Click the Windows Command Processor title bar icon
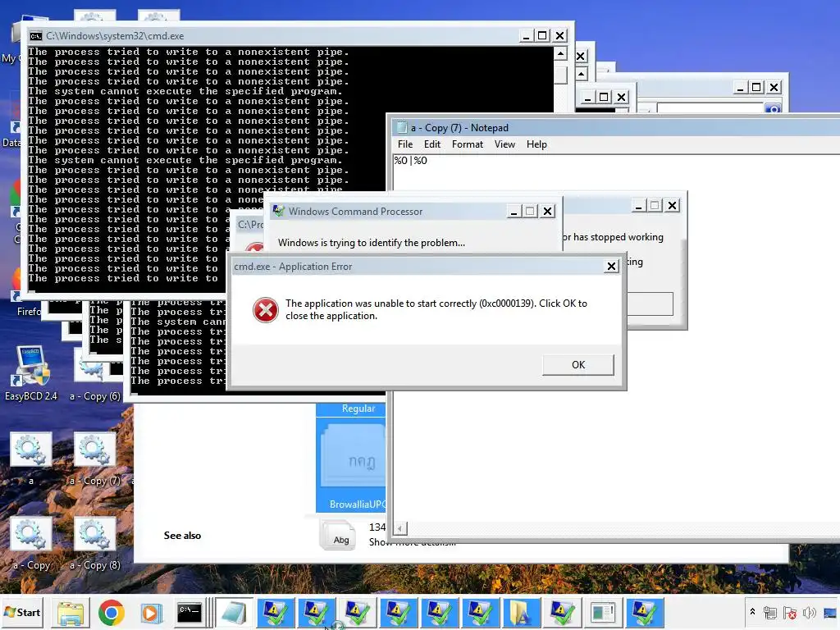The image size is (840, 630). point(279,211)
